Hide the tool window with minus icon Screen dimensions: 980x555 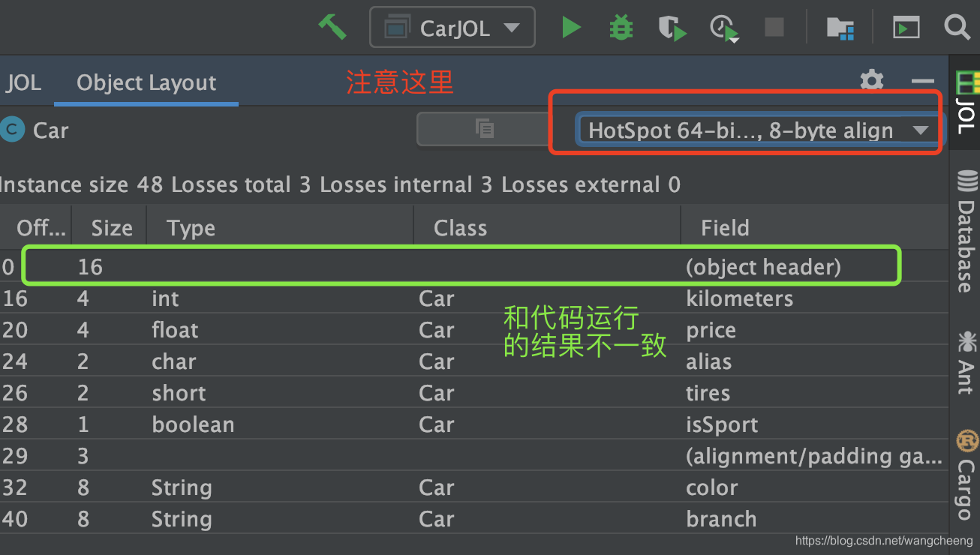tap(922, 81)
